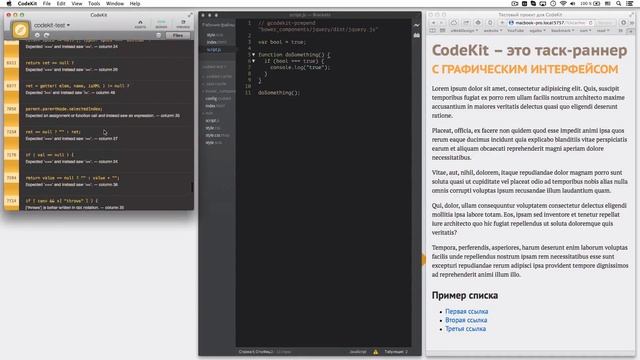Screen dimensions: 640x360
Task: Open the codekit-test project dropdown in Brackets
Action: click(x=214, y=67)
